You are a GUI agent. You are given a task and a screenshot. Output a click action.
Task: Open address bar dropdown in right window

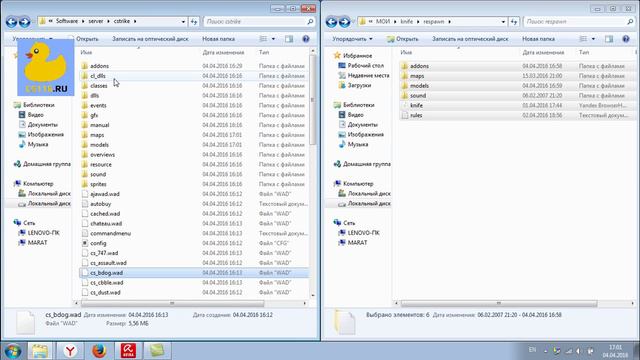pyautogui.click(x=503, y=22)
